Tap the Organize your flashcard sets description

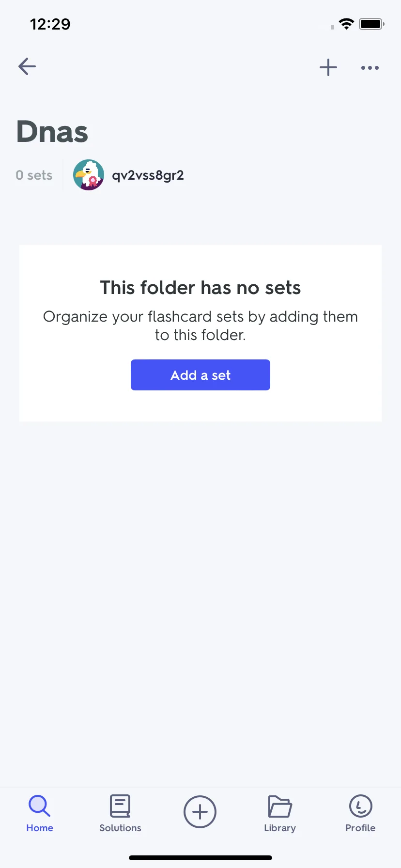[x=200, y=325]
